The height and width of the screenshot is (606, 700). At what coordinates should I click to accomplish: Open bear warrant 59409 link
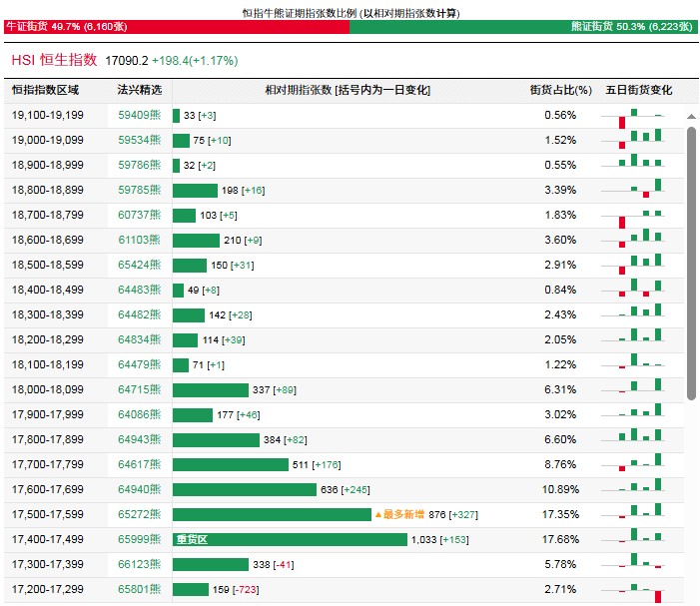139,115
